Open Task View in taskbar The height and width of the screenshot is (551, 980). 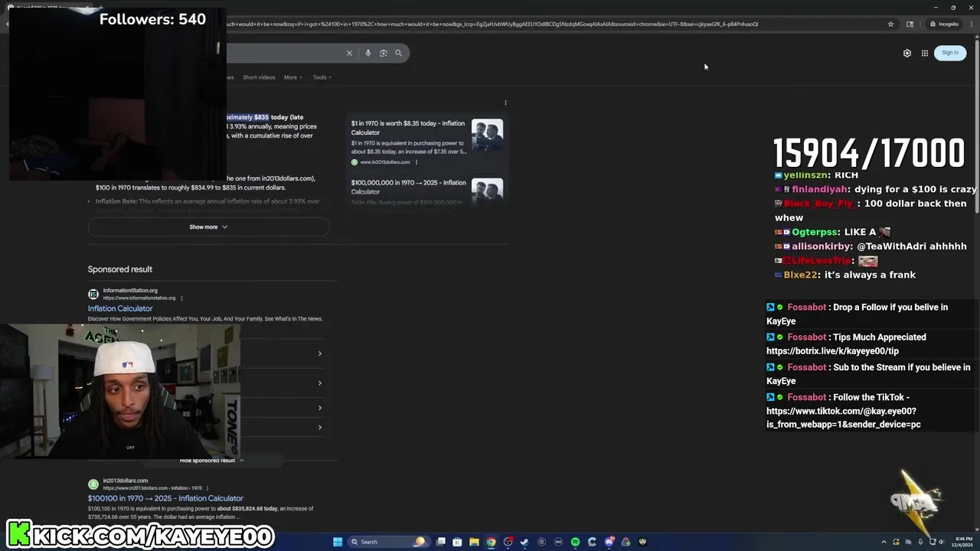(x=441, y=542)
